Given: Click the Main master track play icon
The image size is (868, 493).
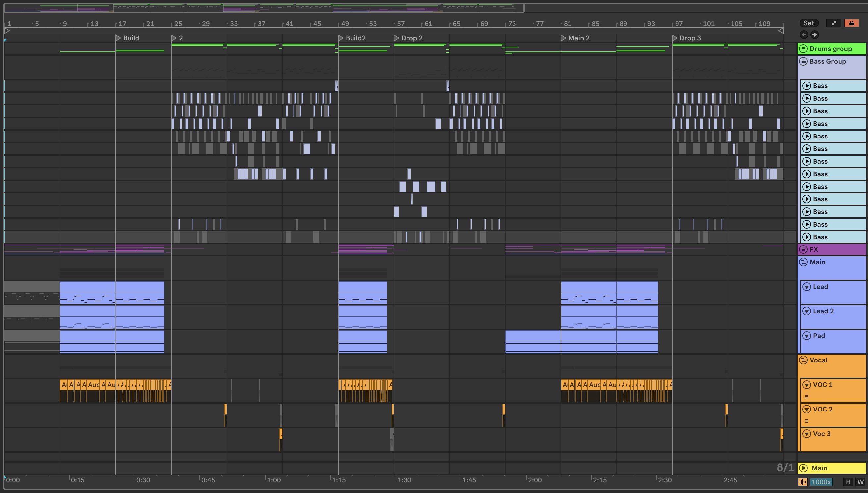Looking at the screenshot, I should pos(803,468).
